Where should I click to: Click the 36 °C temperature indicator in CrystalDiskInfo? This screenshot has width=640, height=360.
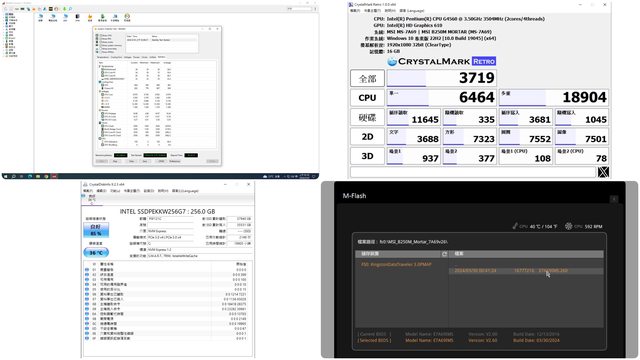pos(96,253)
